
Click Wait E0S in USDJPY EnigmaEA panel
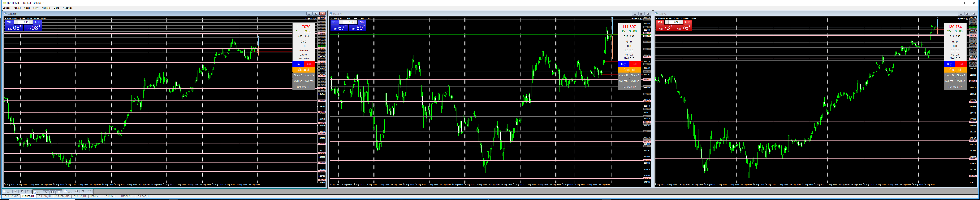click(635, 81)
